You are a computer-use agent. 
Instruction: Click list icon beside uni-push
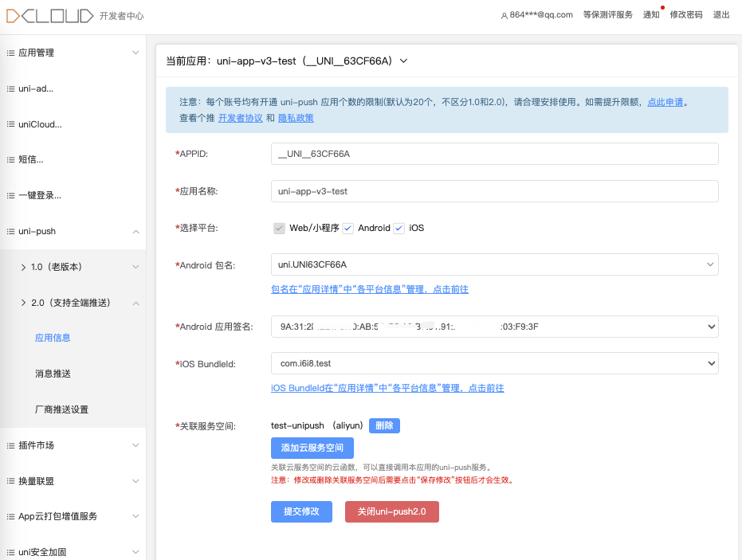[x=10, y=231]
